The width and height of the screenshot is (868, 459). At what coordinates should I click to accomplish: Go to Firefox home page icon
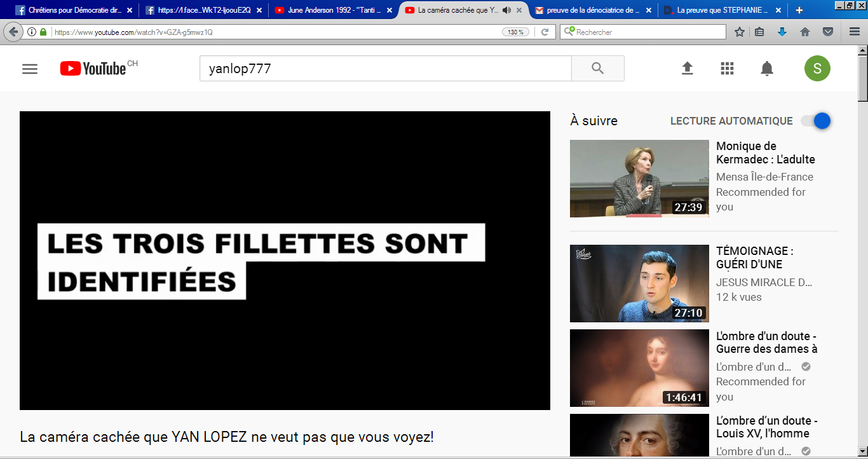click(805, 32)
